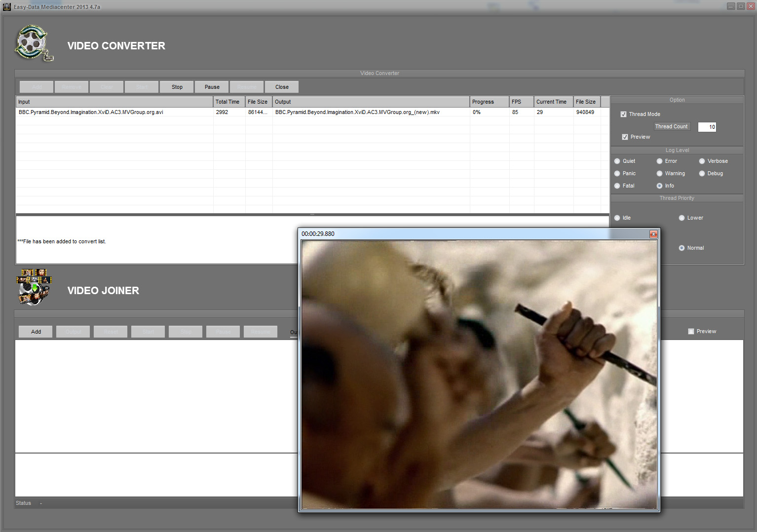Set thread priority to Lower

(x=681, y=218)
